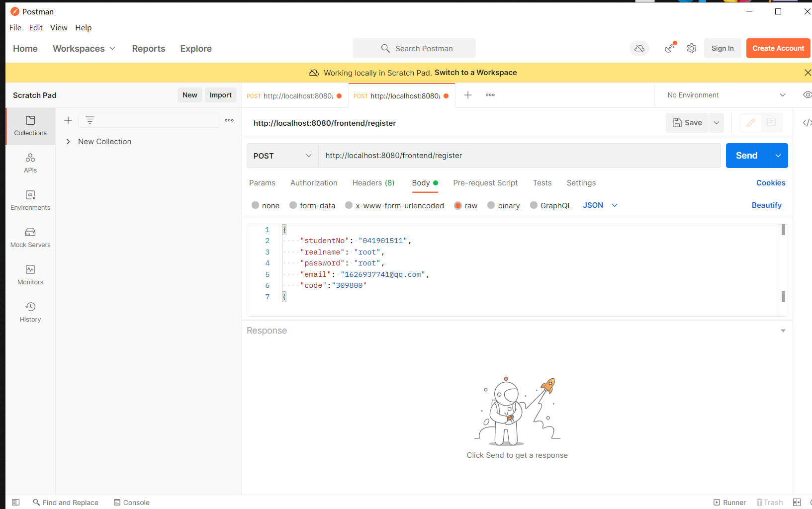The width and height of the screenshot is (812, 509).
Task: Open the File menu
Action: 15,28
